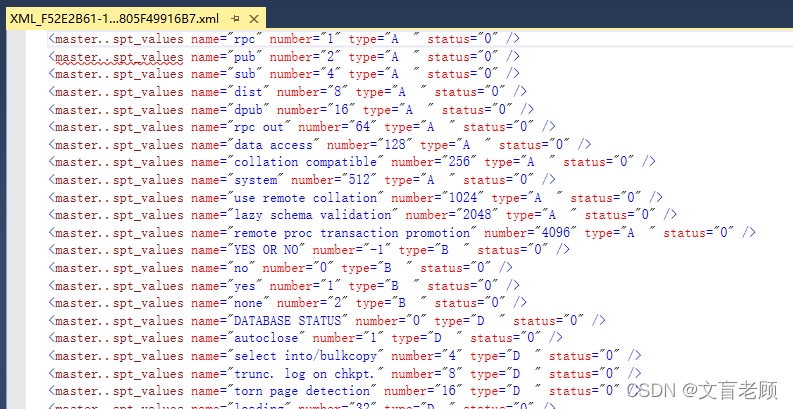Click the name value "use remote collation"

click(x=305, y=197)
